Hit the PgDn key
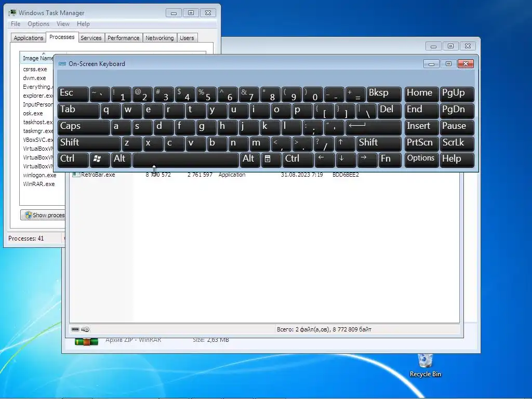The width and height of the screenshot is (532, 399). click(457, 111)
